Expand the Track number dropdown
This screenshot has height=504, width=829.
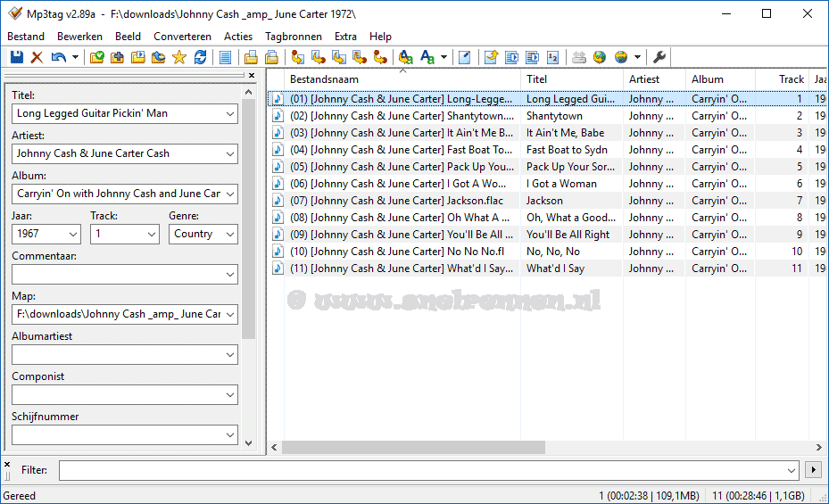pyautogui.click(x=151, y=234)
